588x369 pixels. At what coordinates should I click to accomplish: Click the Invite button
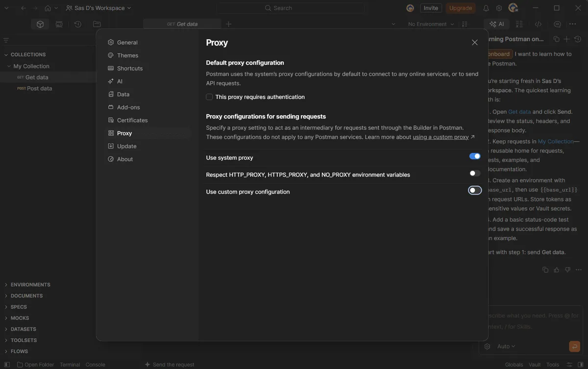pyautogui.click(x=431, y=8)
